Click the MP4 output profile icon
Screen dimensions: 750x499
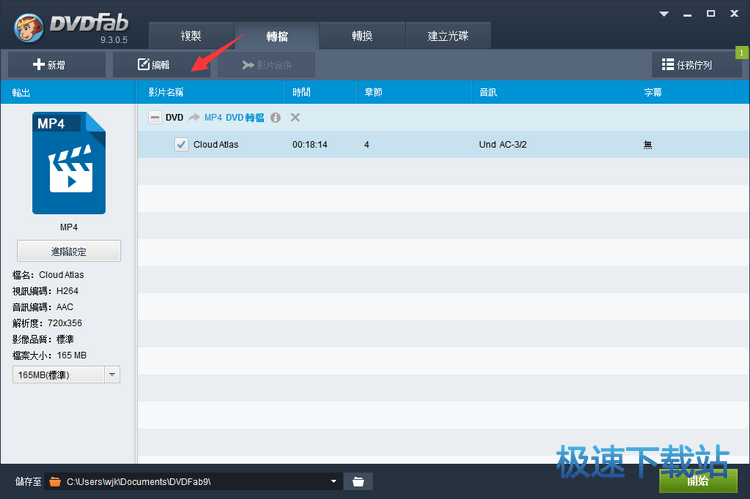coord(68,163)
